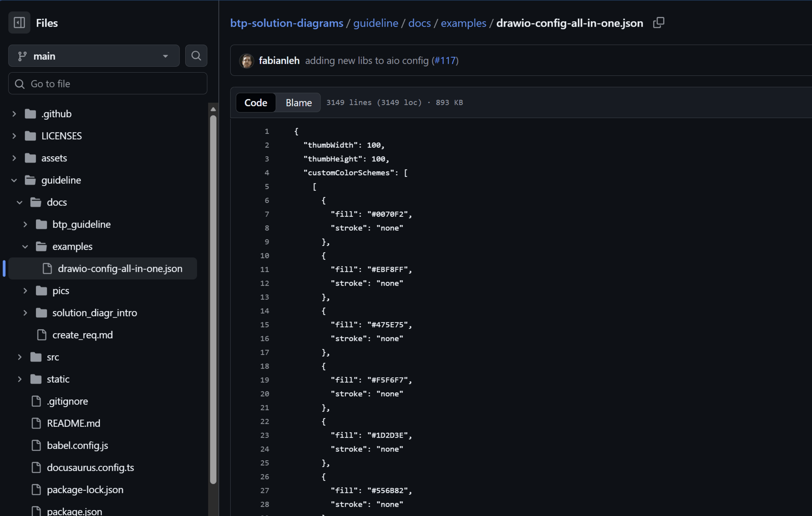Open pull request #117 link

click(445, 61)
